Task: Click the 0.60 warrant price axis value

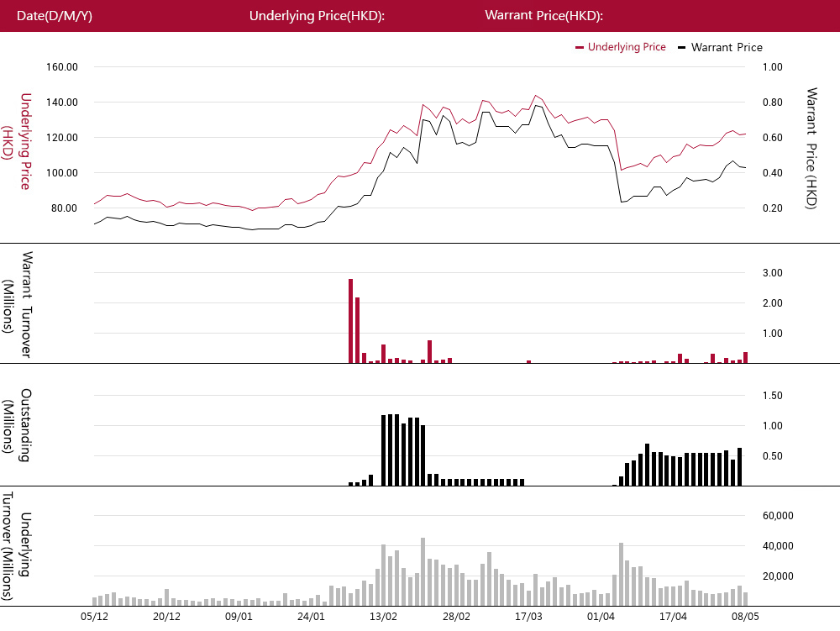Action: [x=773, y=138]
